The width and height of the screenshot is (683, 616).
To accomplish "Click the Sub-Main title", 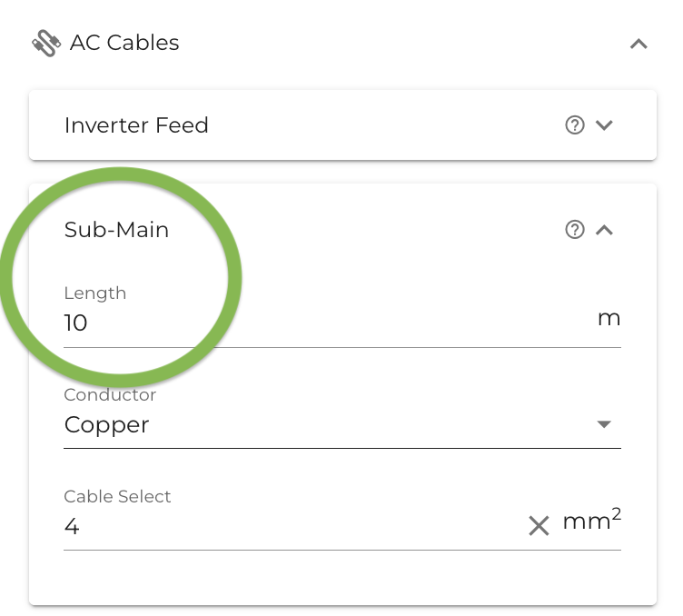I will tap(116, 230).
